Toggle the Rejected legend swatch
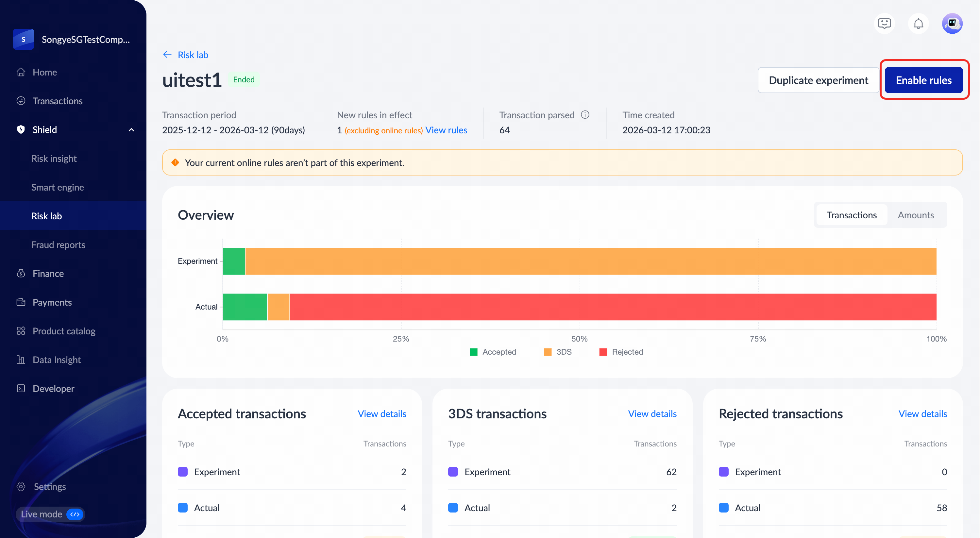 [603, 352]
